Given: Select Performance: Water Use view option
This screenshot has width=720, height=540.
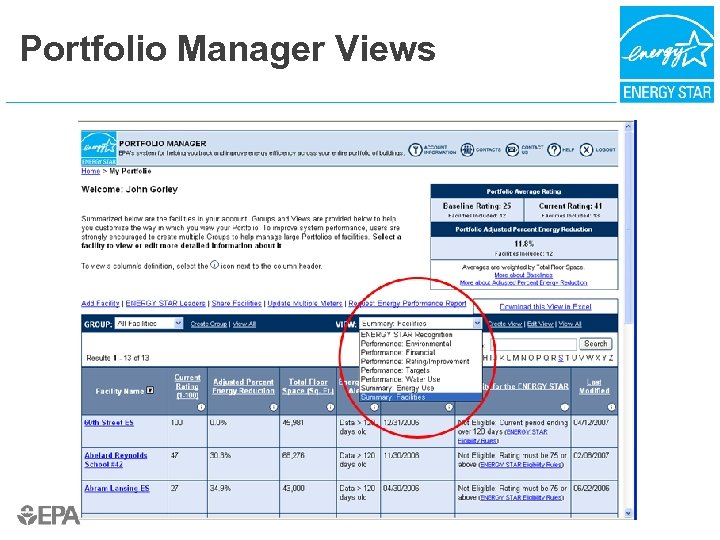Looking at the screenshot, I should (x=400, y=379).
